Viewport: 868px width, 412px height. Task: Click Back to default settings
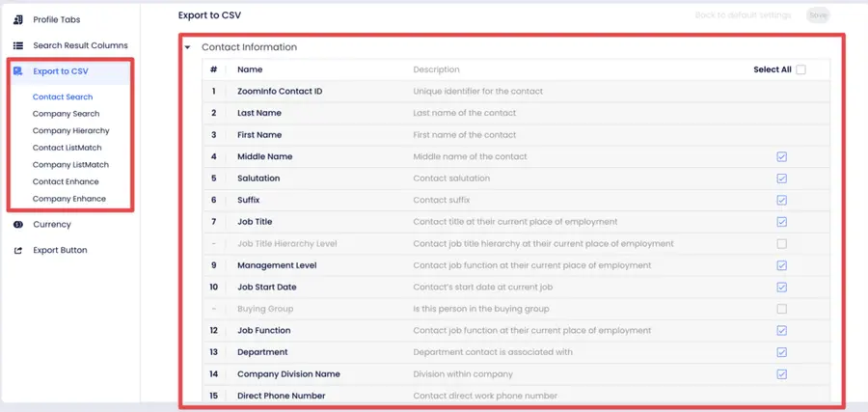743,14
